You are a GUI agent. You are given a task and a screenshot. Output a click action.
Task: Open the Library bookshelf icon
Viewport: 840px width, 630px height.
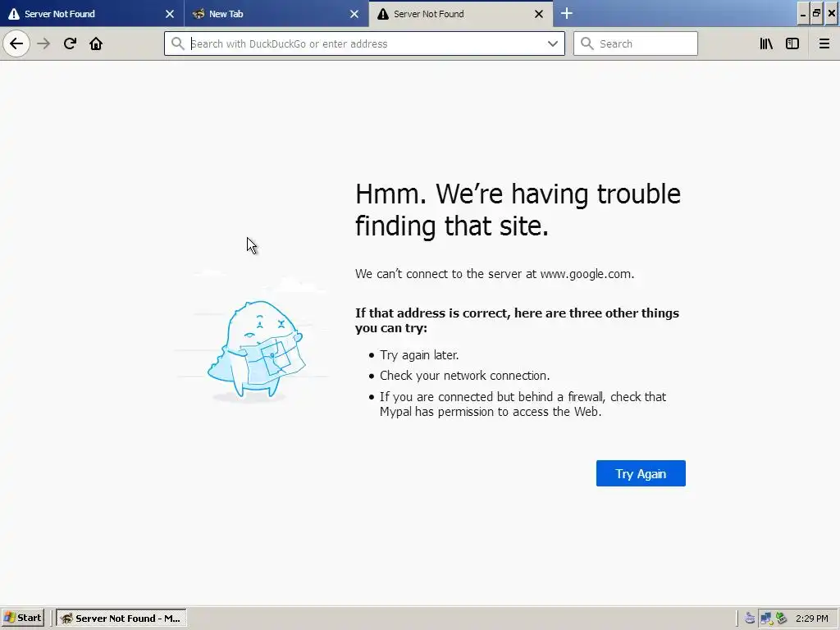tap(766, 43)
